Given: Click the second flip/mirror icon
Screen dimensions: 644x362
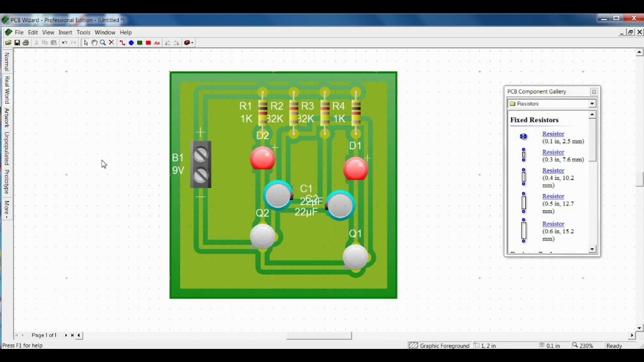Looking at the screenshot, I should pos(176,43).
